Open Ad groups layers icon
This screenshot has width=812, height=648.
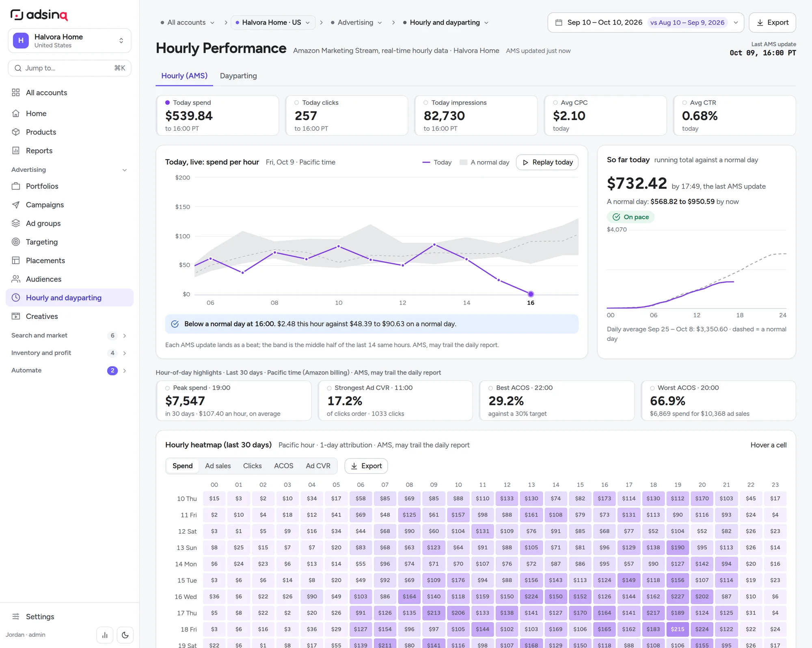coord(16,223)
